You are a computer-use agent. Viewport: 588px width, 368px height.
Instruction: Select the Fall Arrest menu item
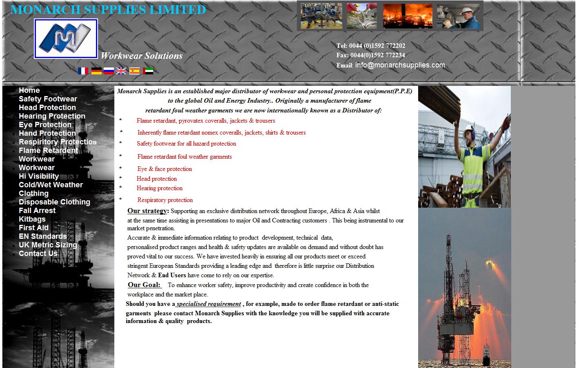(37, 211)
